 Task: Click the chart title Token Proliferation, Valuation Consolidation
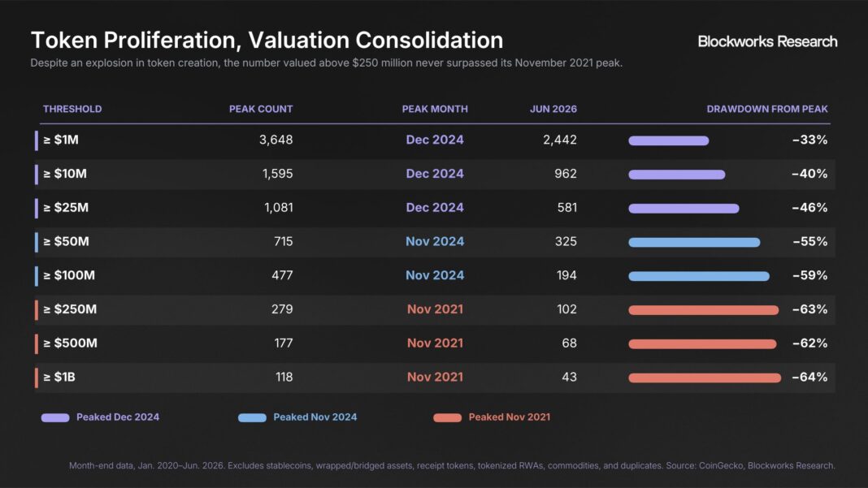(267, 41)
